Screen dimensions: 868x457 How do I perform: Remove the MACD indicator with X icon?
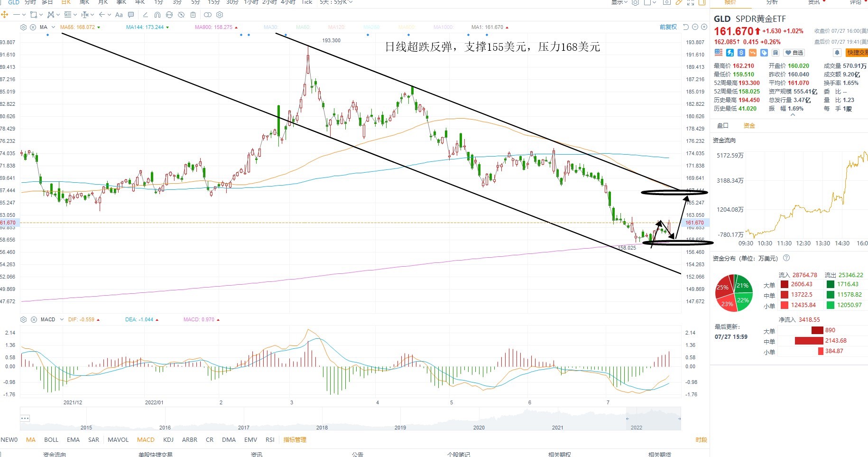coord(34,319)
